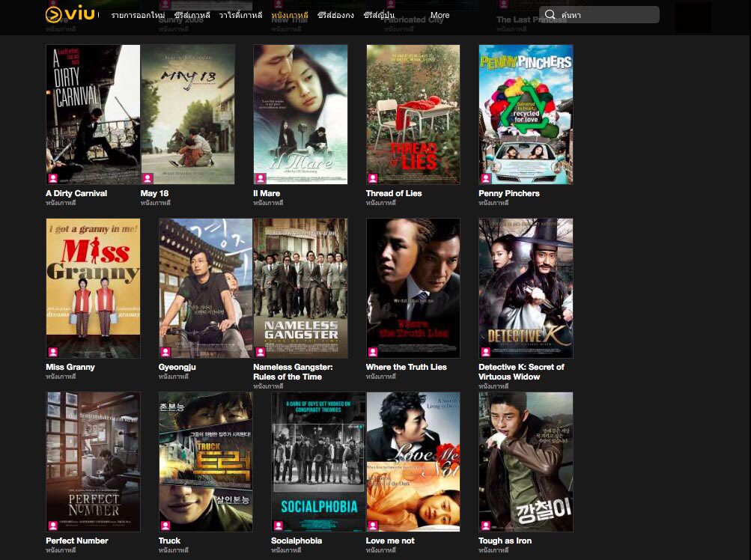Screen dimensions: 751x560
Task: Open the Perfect Number poster
Action: [93, 462]
